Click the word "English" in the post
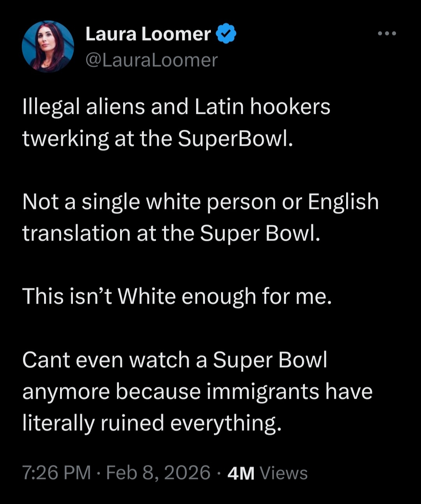This screenshot has height=504, width=421. [x=343, y=202]
